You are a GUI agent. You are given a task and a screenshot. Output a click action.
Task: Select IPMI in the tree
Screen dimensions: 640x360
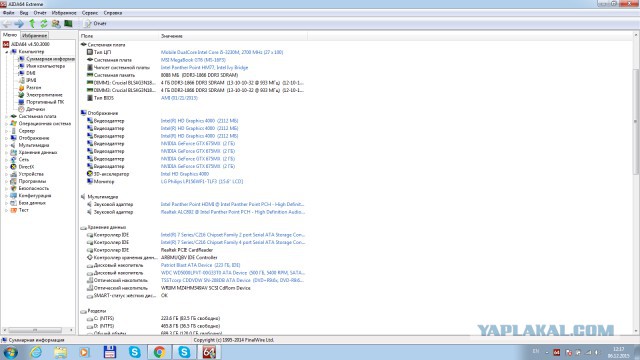[x=27, y=80]
